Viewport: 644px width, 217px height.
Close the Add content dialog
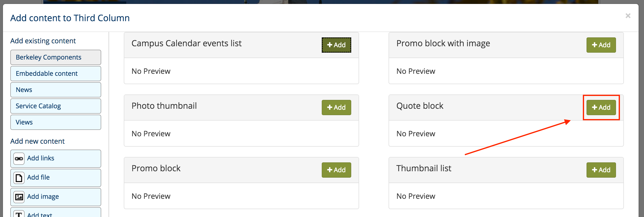pos(628,16)
